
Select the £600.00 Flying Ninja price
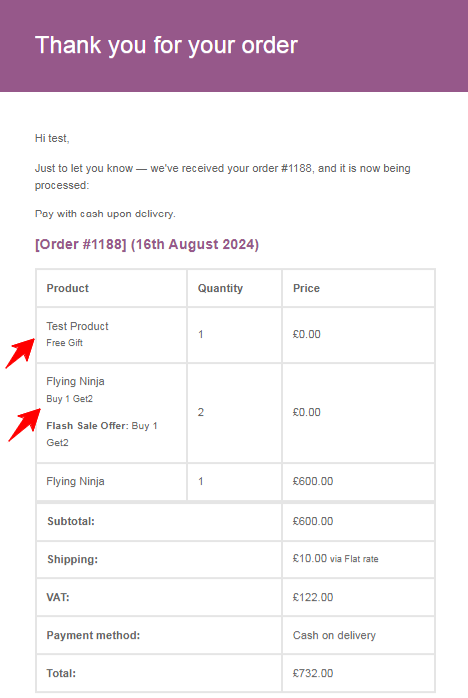[x=313, y=481]
